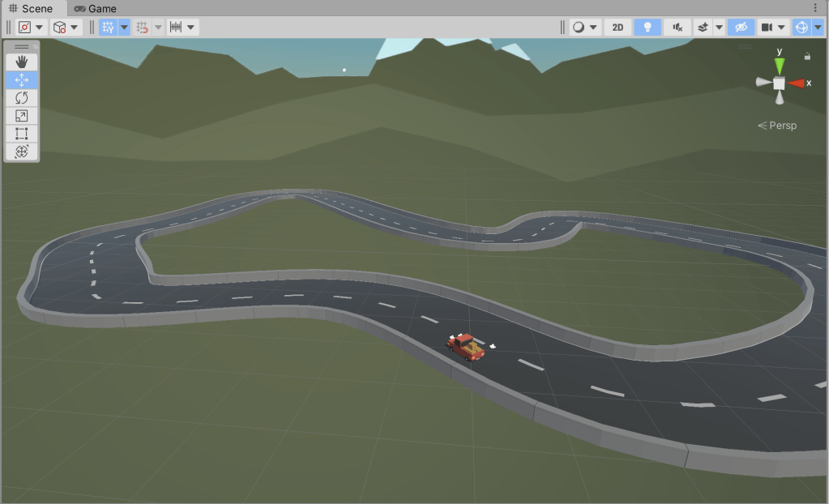Toggle scene lighting with the lightbulb
Image resolution: width=829 pixels, height=504 pixels.
click(x=647, y=28)
